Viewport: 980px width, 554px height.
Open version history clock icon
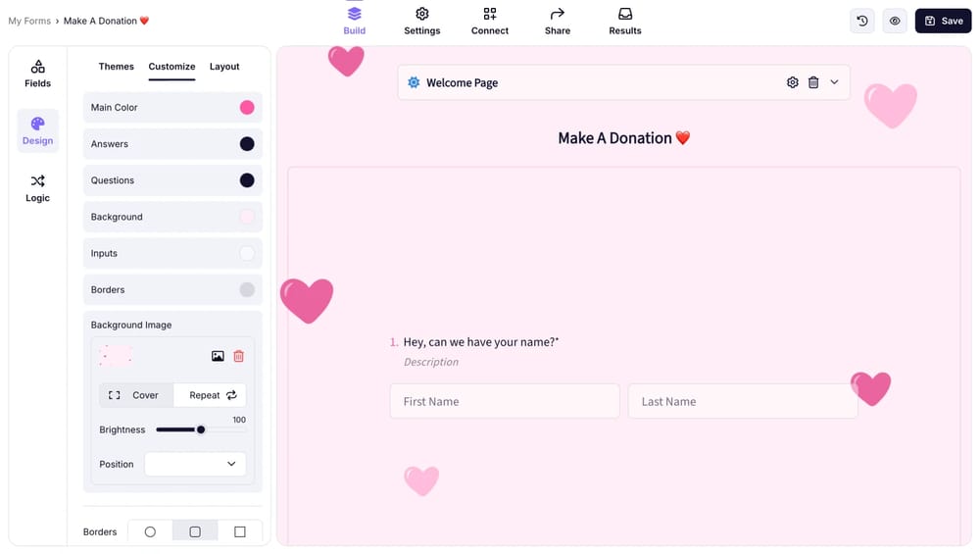pyautogui.click(x=861, y=21)
